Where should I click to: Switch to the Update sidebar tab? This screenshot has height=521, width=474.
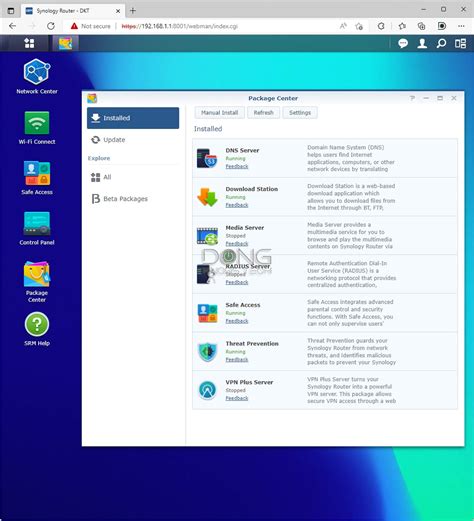pos(133,140)
